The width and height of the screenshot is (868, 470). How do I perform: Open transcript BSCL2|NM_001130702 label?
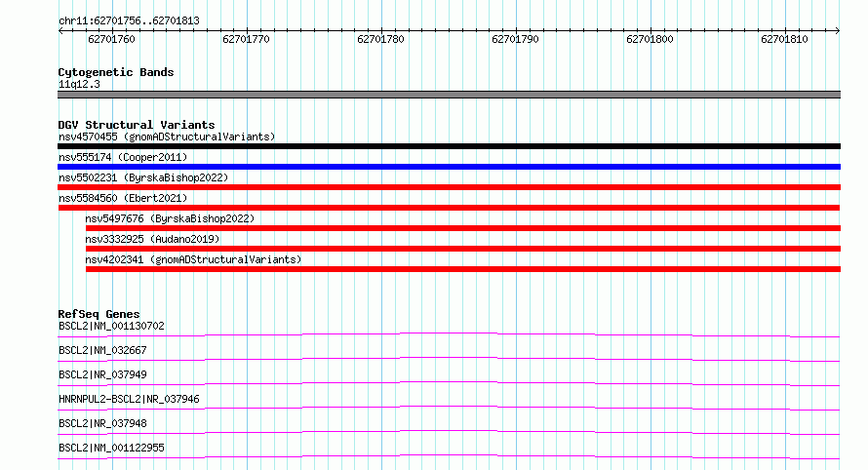pos(111,326)
